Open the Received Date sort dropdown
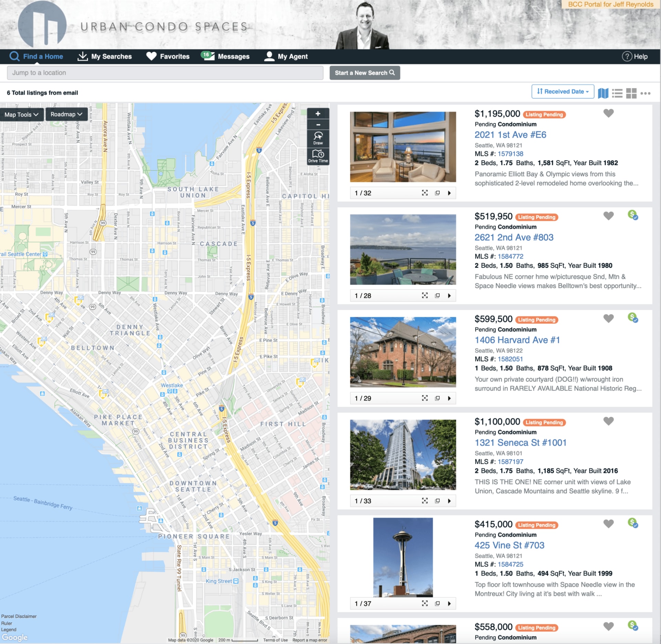Screen dimensions: 661x644 (x=563, y=92)
